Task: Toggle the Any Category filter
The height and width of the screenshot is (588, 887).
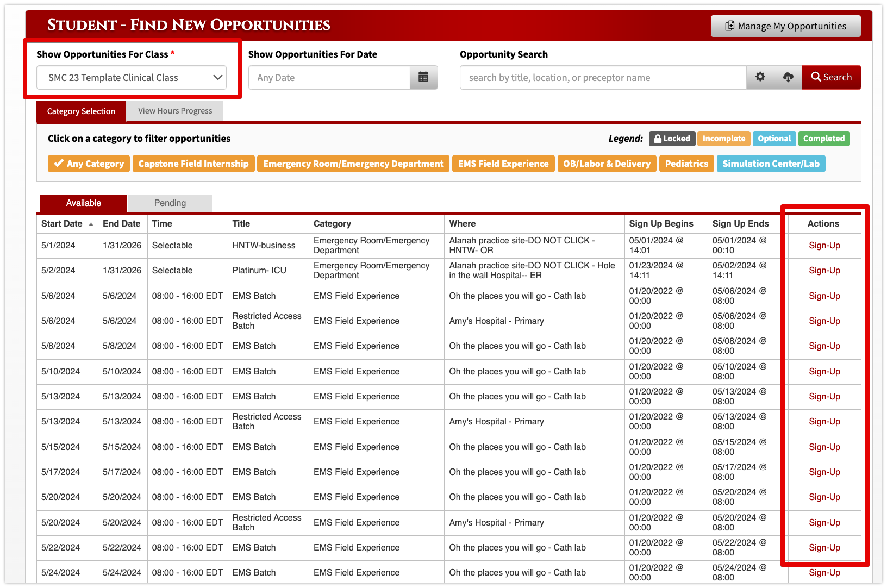Action: (x=89, y=164)
